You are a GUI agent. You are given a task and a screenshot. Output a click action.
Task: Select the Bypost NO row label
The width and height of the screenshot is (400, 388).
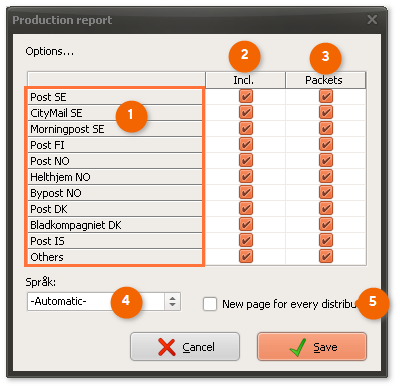(x=115, y=193)
